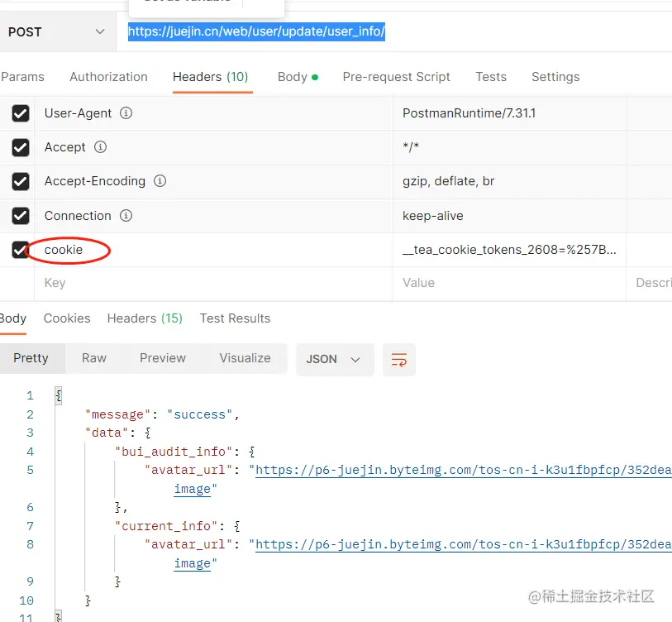The height and width of the screenshot is (622, 672).
Task: Click the info icon beside User-Agent
Action: pos(126,113)
